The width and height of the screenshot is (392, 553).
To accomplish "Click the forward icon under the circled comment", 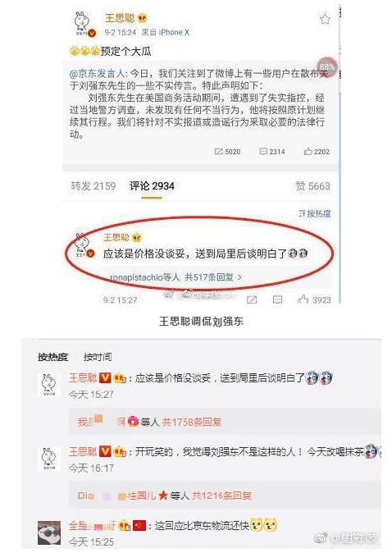I will tap(252, 299).
